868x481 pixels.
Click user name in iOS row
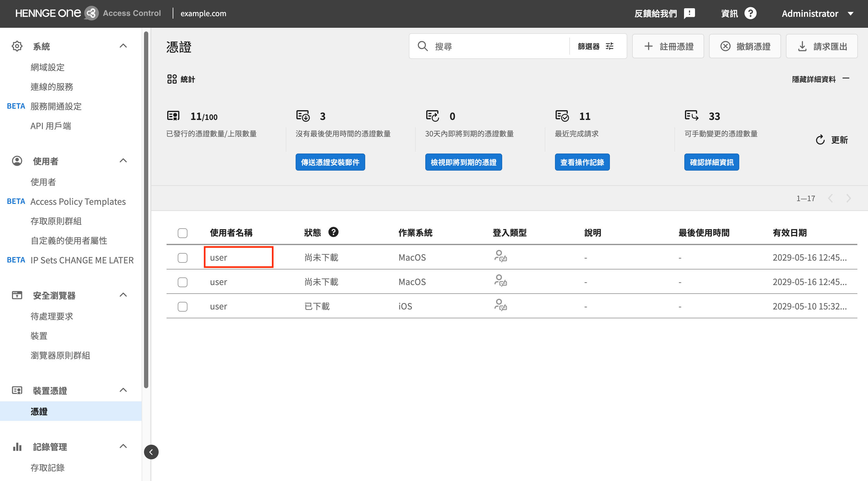click(218, 306)
